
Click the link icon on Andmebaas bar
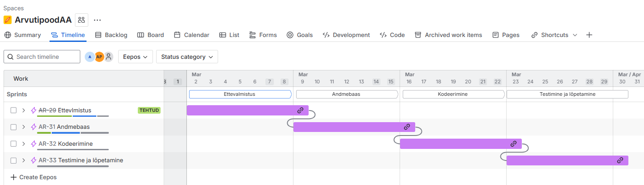pyautogui.click(x=407, y=127)
